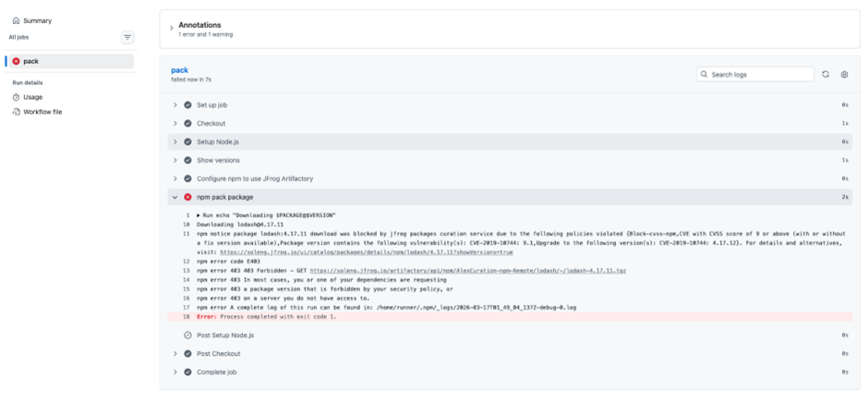The width and height of the screenshot is (868, 402).
Task: Open the Summary page in sidebar
Action: pos(37,20)
